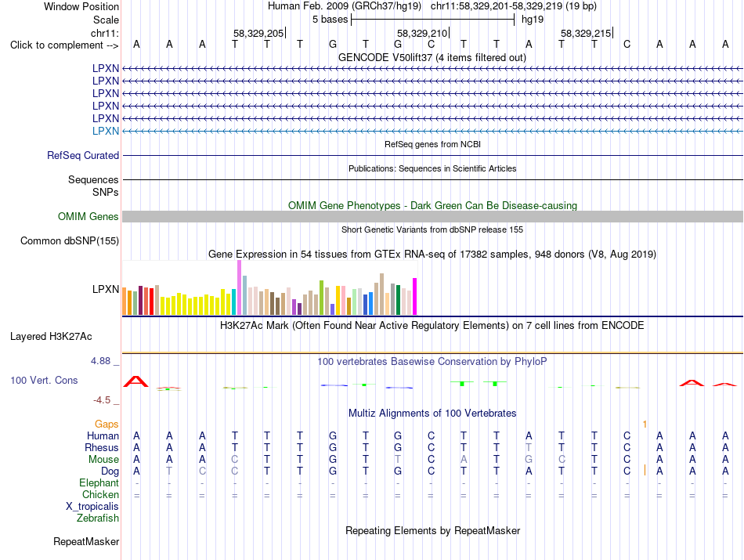Click the gray OMIM Genes item bar
The height and width of the screenshot is (560, 744).
[432, 216]
